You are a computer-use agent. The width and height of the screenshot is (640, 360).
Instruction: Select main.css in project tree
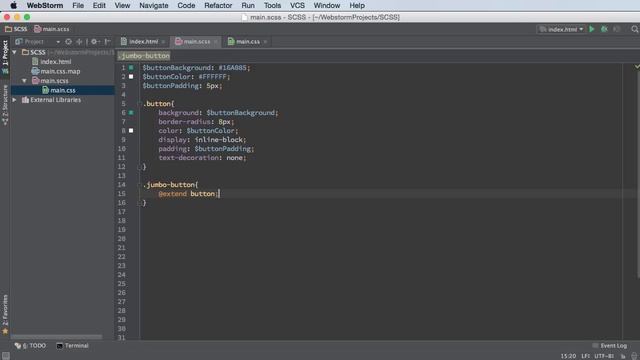click(63, 90)
